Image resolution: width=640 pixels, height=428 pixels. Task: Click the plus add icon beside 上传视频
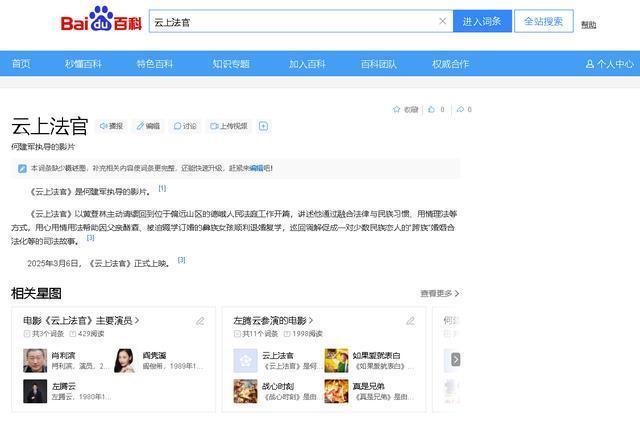pyautogui.click(x=263, y=126)
